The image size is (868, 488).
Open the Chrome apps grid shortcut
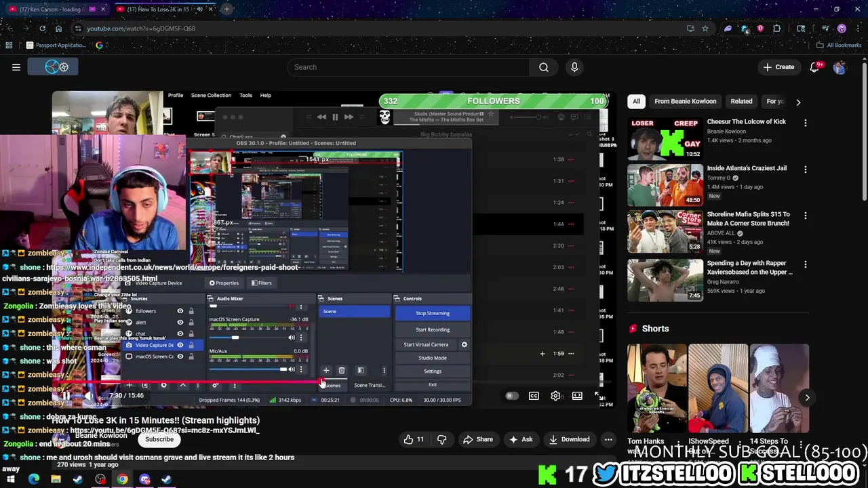pos(9,45)
